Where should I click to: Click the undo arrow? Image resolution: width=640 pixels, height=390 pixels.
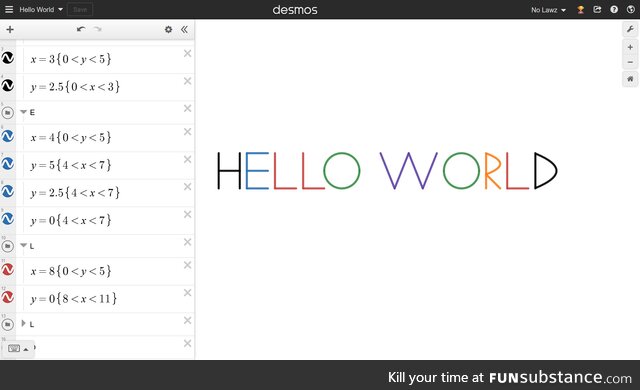(81, 29)
